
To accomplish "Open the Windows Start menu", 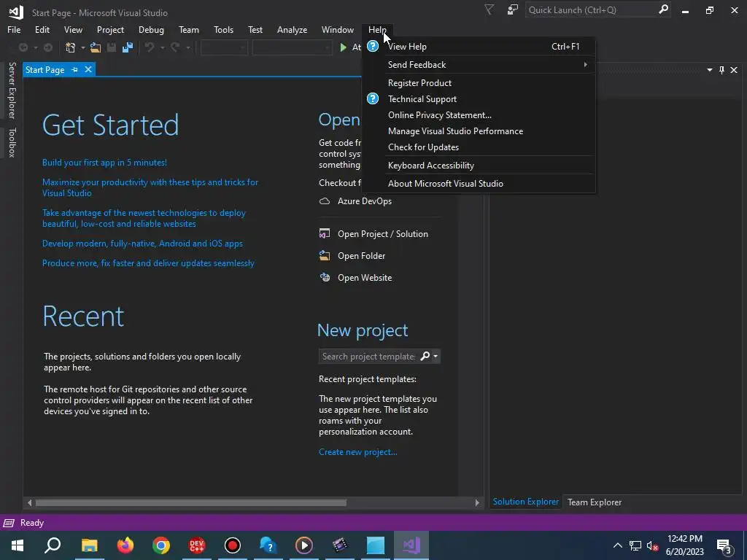I will coord(18,545).
